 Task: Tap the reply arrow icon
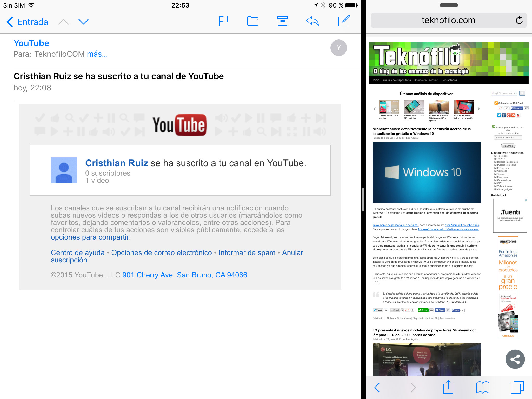click(312, 21)
